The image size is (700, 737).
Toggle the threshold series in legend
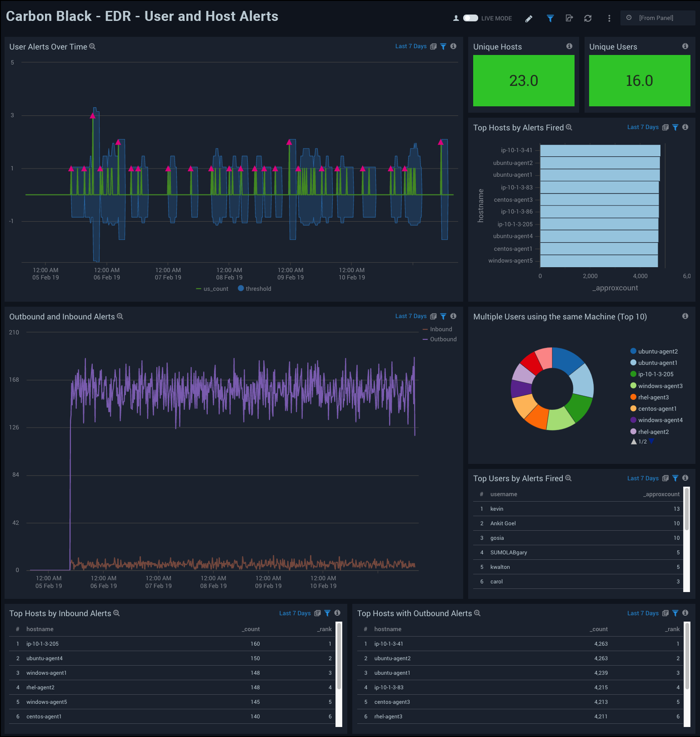258,289
